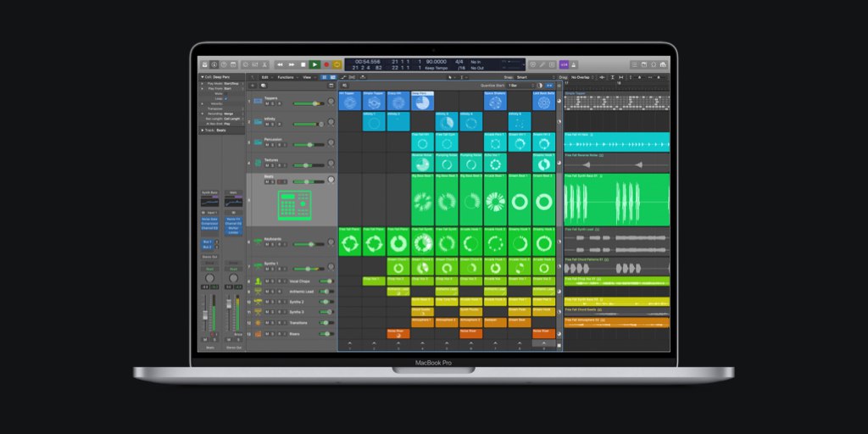Rewind the playhead
Screen dimensions: 868x434
280,64
